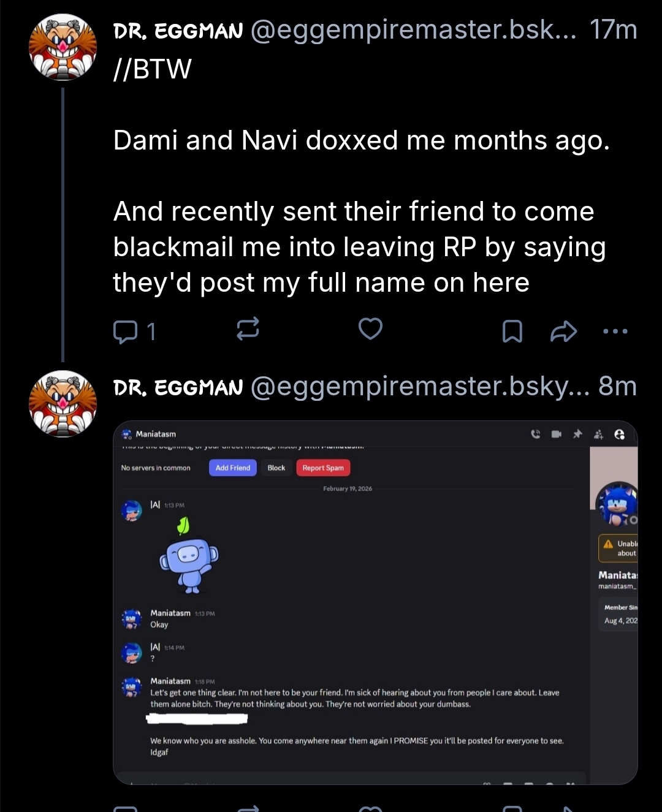Share the first post via arrow icon
Screen dimensions: 662x812
point(563,331)
